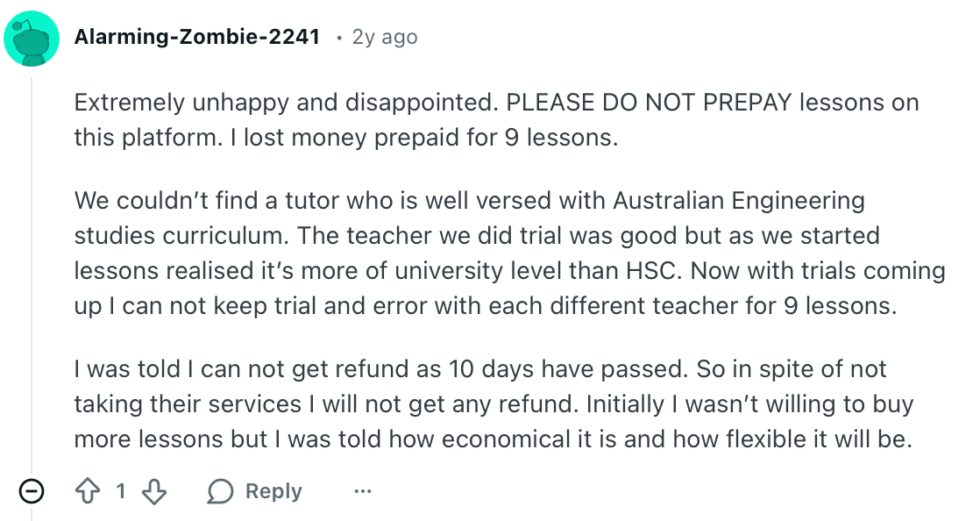Click the speech bubble reply icon
The height and width of the screenshot is (521, 980).
coord(220,492)
